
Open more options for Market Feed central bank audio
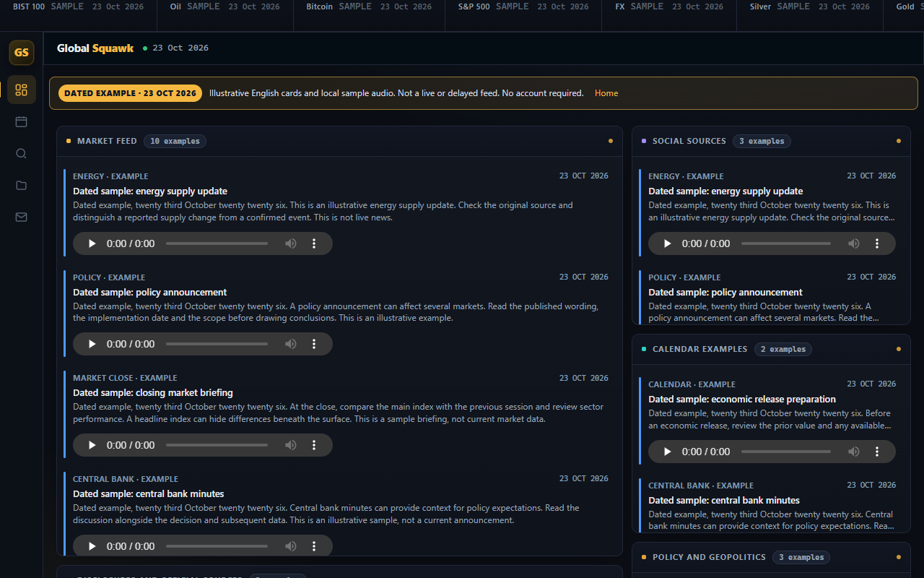[314, 546]
